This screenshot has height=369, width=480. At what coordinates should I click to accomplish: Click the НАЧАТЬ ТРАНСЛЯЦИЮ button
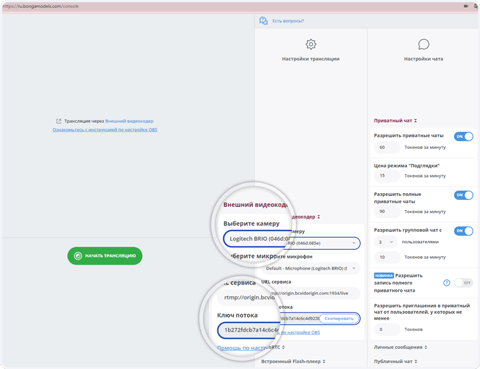[105, 256]
